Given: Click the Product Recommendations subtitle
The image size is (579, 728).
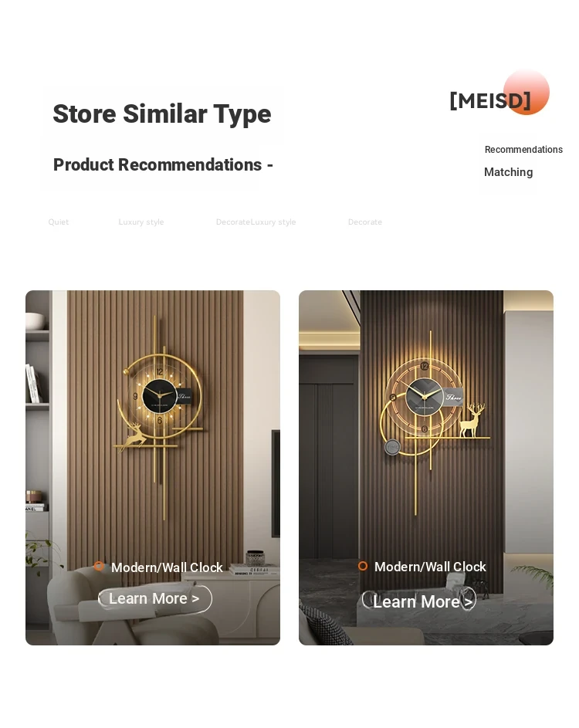Looking at the screenshot, I should [x=163, y=164].
